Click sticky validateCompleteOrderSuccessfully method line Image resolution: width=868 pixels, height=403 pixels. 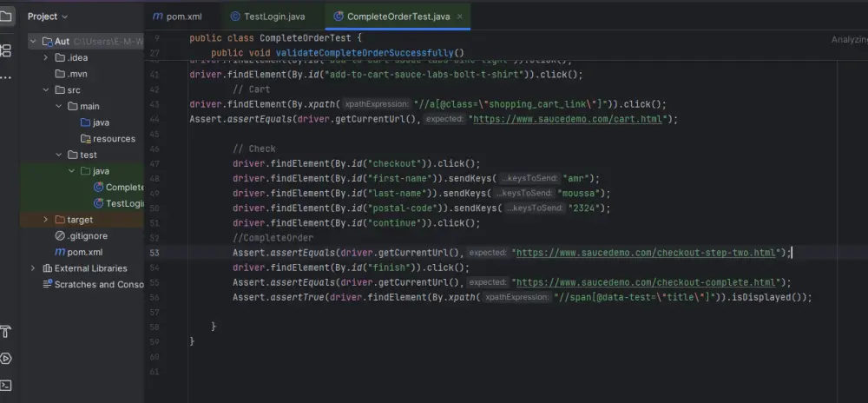tap(338, 53)
